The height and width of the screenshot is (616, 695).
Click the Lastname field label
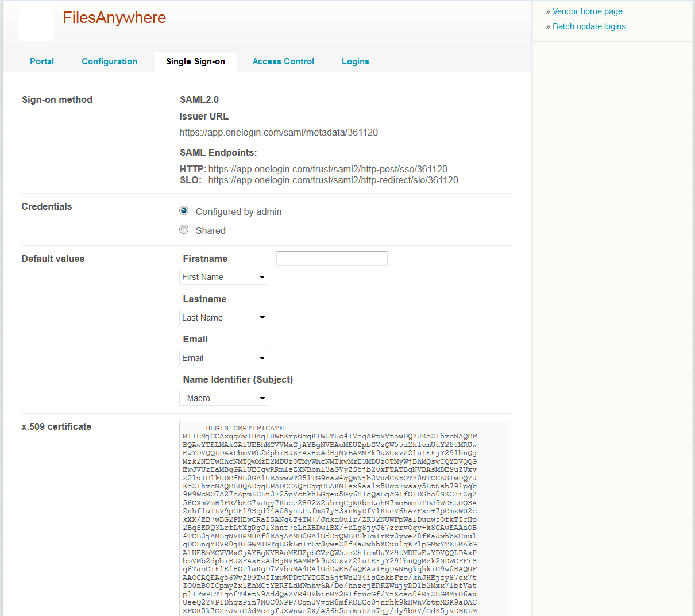[x=204, y=299]
